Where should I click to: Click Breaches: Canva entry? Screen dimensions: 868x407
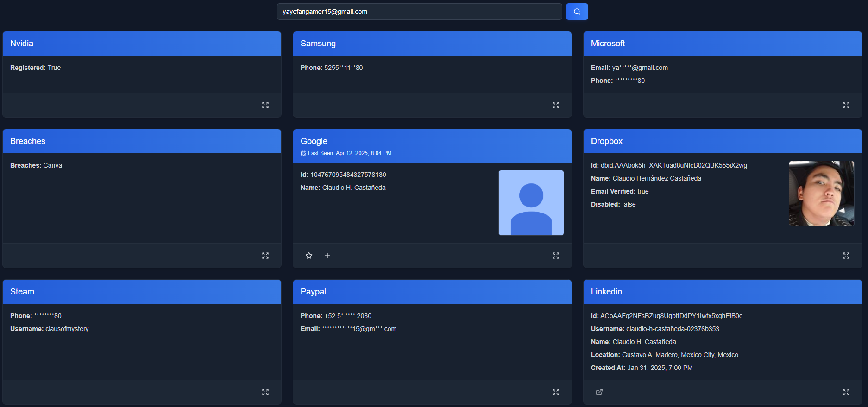(36, 165)
